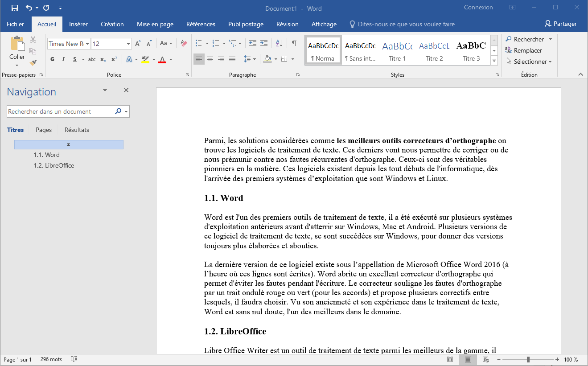Toggle centered paragraph alignment
Screen dimensions: 588x366
click(210, 59)
